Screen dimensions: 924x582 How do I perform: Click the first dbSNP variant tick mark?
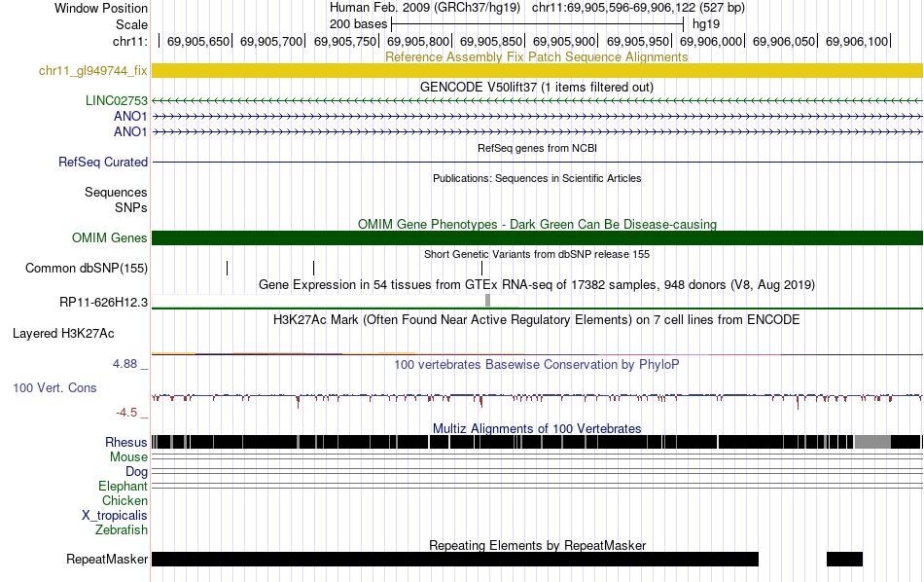pos(227,269)
